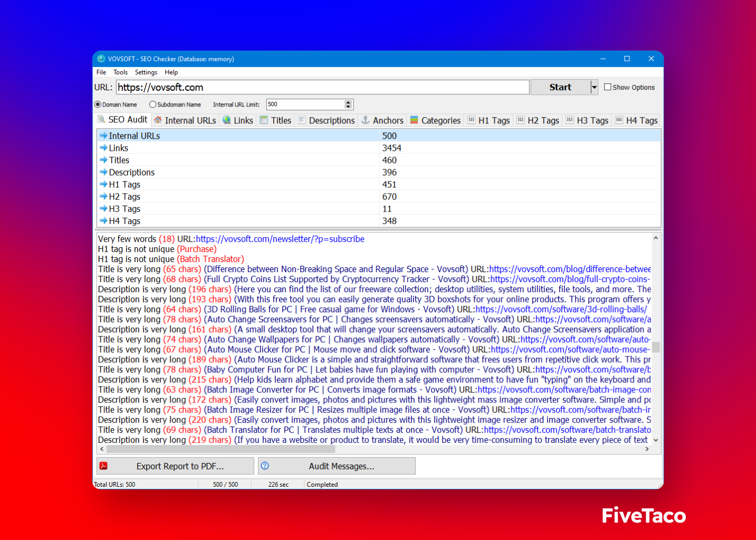Image resolution: width=756 pixels, height=540 pixels.
Task: Click the 'Completed' status bar entry
Action: click(x=322, y=484)
